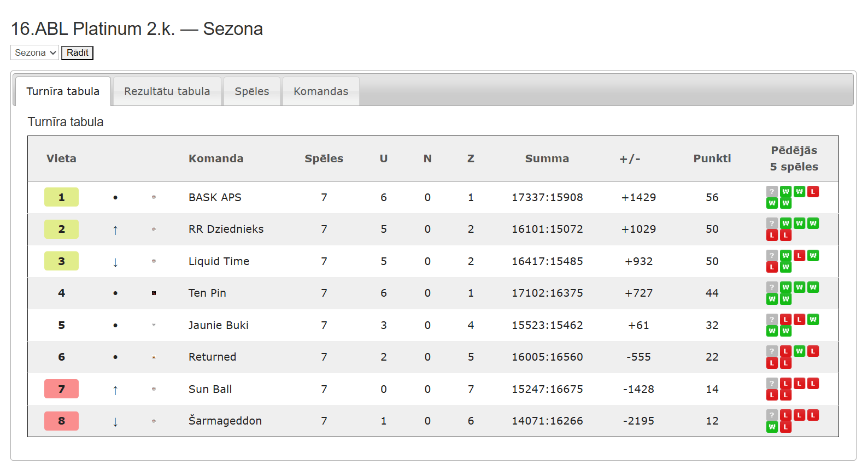This screenshot has width=868, height=465.
Task: Open the Sezona dropdown selector
Action: [34, 52]
